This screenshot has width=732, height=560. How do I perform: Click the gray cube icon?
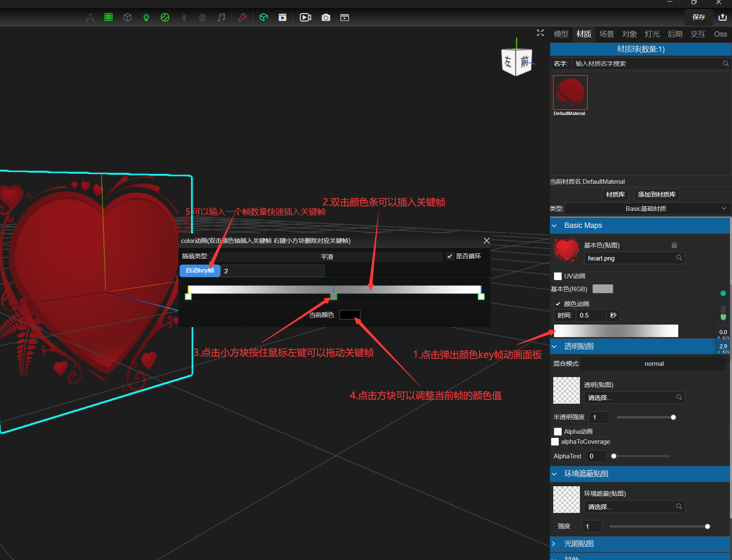click(x=127, y=17)
